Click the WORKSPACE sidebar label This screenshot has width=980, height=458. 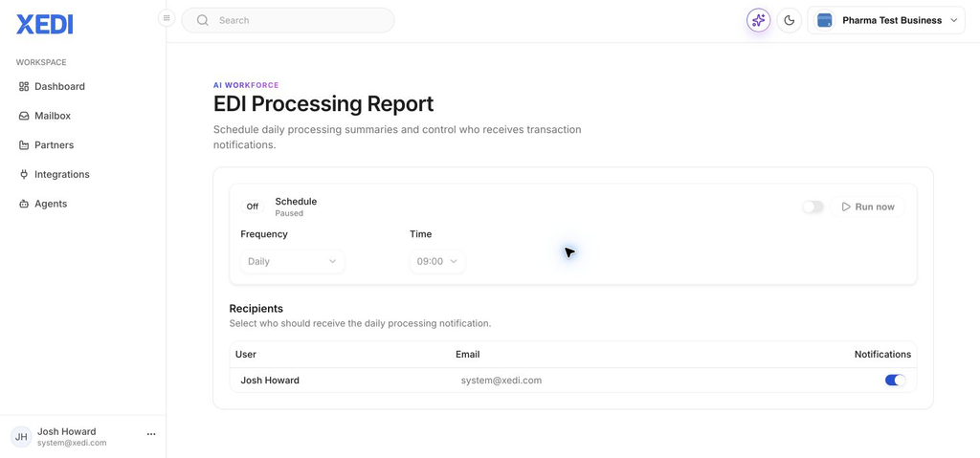[x=41, y=62]
